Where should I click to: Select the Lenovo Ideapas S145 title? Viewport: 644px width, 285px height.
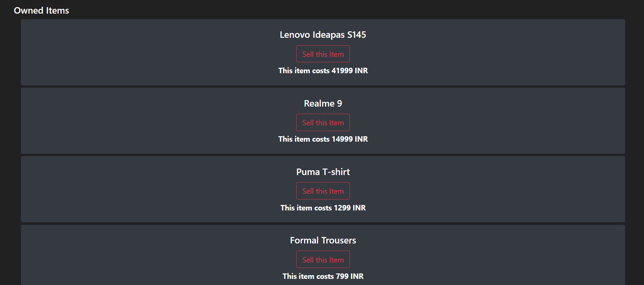point(323,34)
